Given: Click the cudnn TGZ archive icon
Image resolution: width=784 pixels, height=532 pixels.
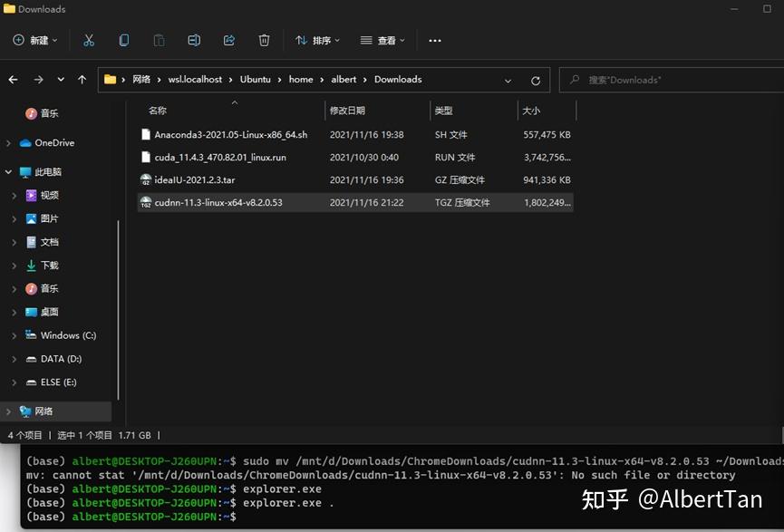Looking at the screenshot, I should point(146,202).
